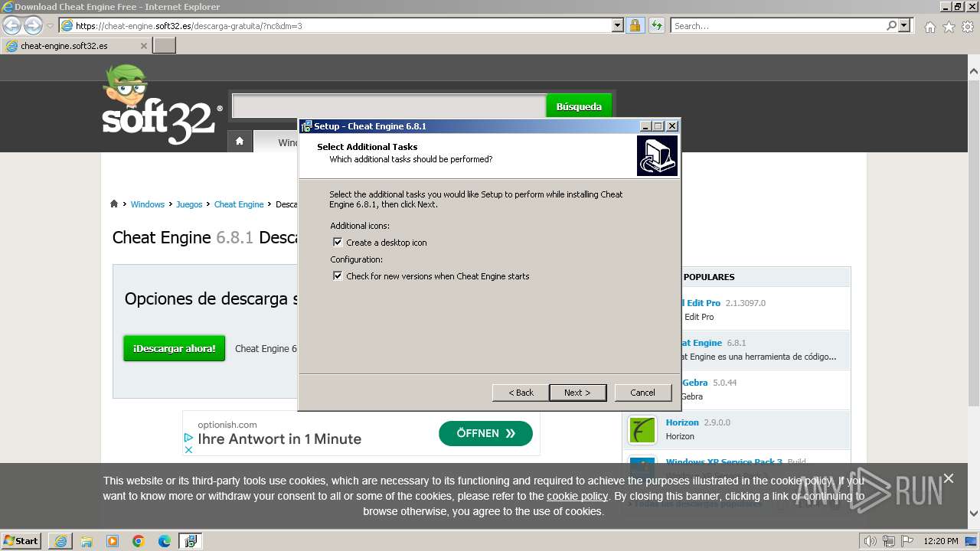Open the cookie policy link
980x551 pixels.
[577, 496]
